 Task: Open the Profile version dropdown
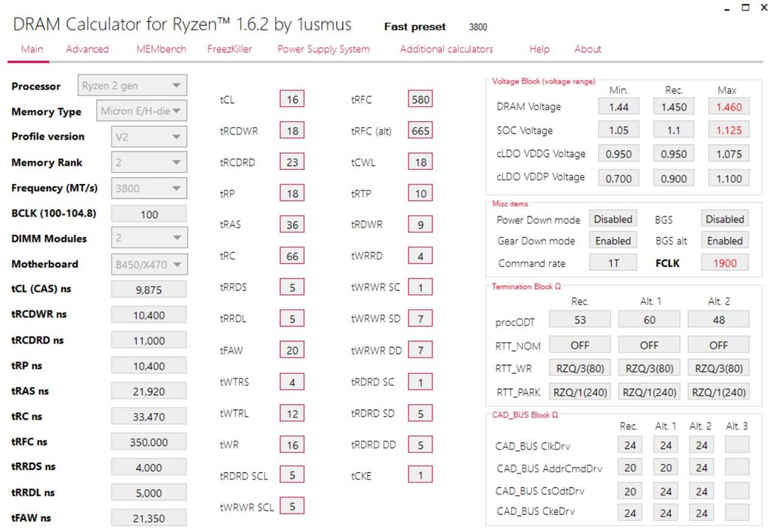point(149,137)
